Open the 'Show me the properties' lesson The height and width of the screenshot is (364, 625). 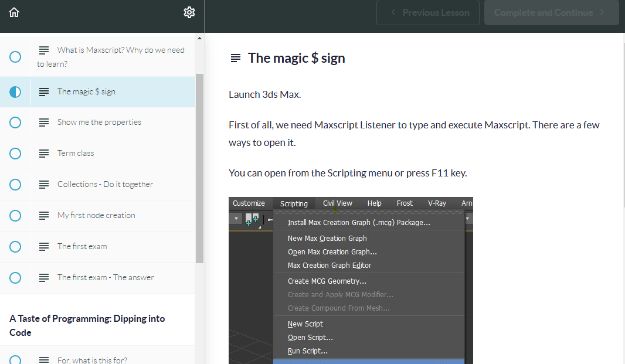pyautogui.click(x=97, y=123)
